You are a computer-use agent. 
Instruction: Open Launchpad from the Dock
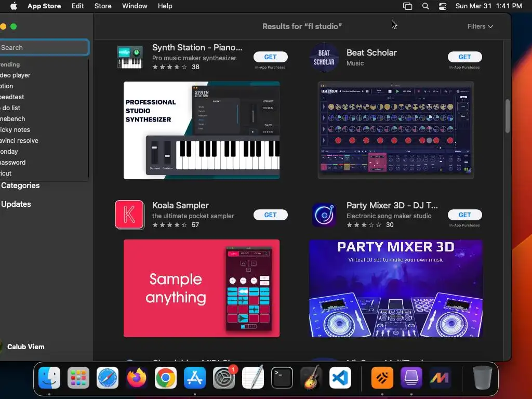(x=78, y=378)
